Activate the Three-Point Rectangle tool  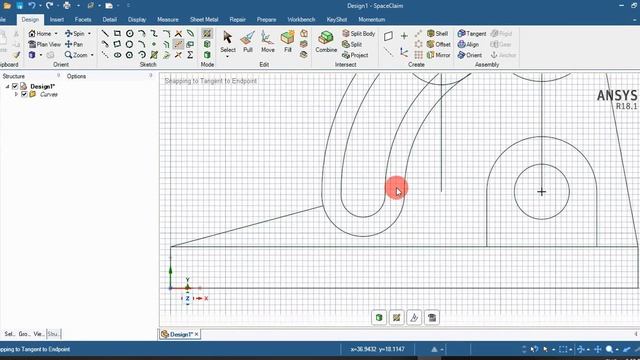point(117,44)
